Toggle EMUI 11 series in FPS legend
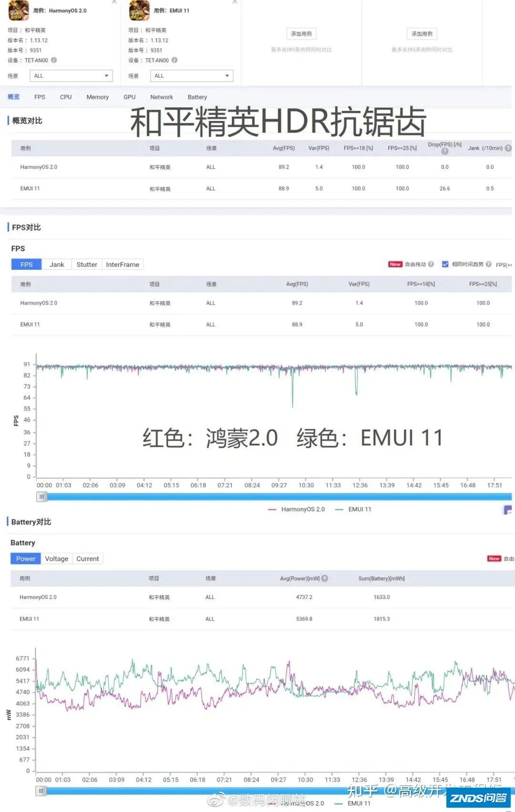 coord(353,509)
